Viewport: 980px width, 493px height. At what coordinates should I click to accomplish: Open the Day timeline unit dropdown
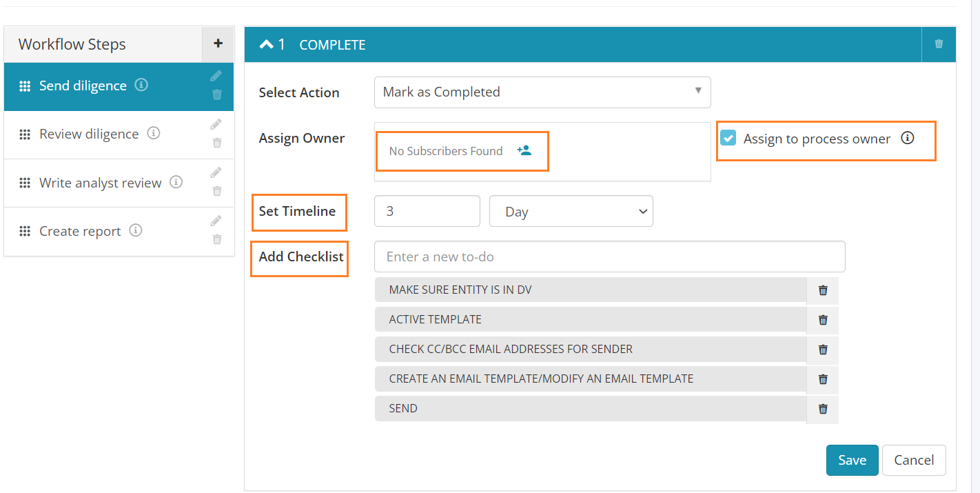(571, 211)
